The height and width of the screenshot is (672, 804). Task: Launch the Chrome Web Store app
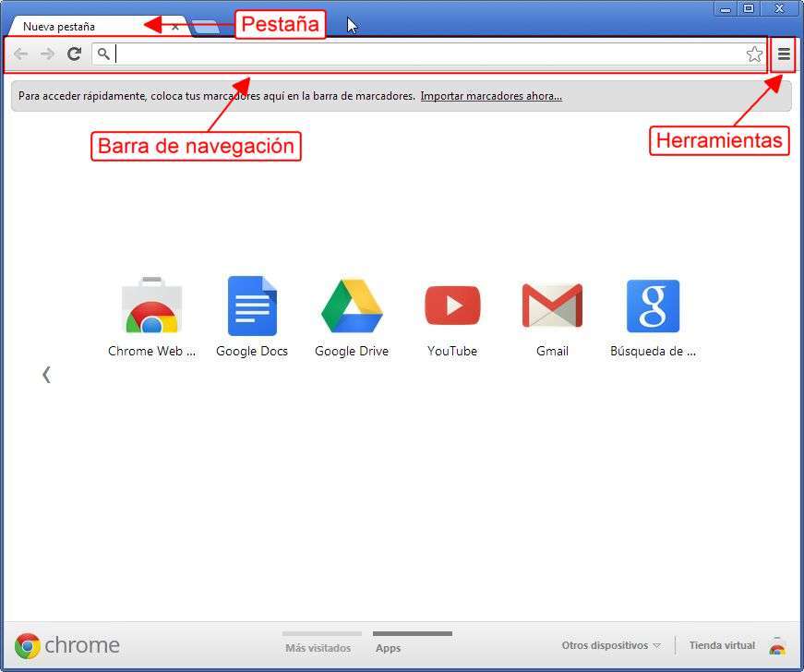[151, 317]
